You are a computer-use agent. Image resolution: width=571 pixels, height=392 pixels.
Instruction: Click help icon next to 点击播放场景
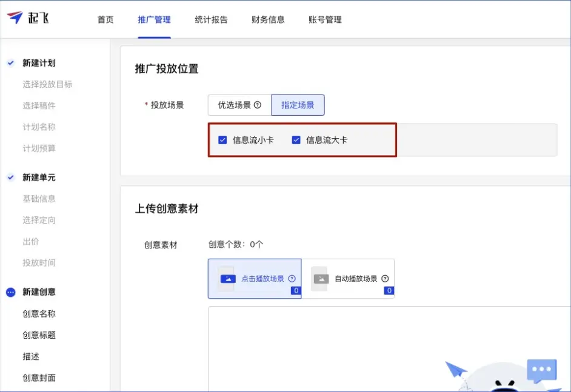292,279
